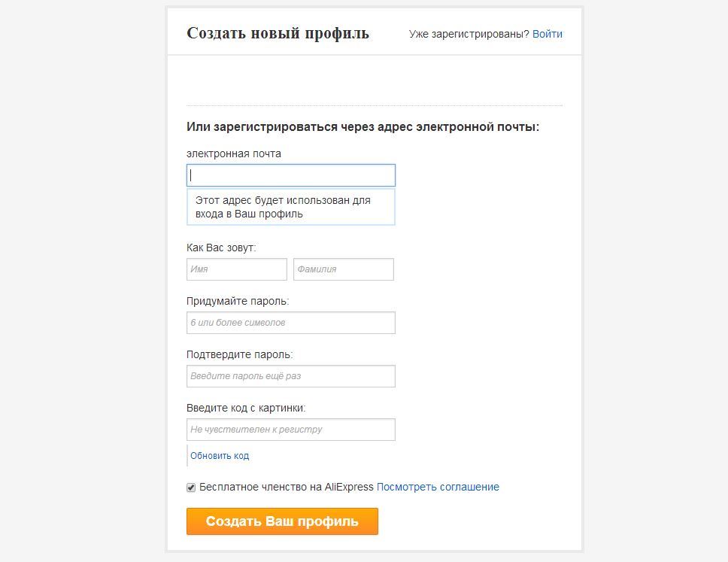
Task: Click the Войти login link
Action: point(547,34)
